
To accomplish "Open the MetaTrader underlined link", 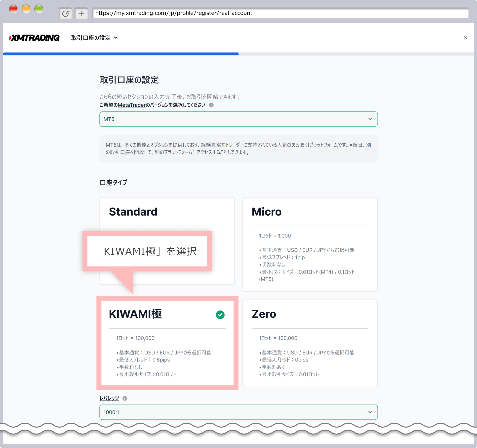I will [132, 105].
